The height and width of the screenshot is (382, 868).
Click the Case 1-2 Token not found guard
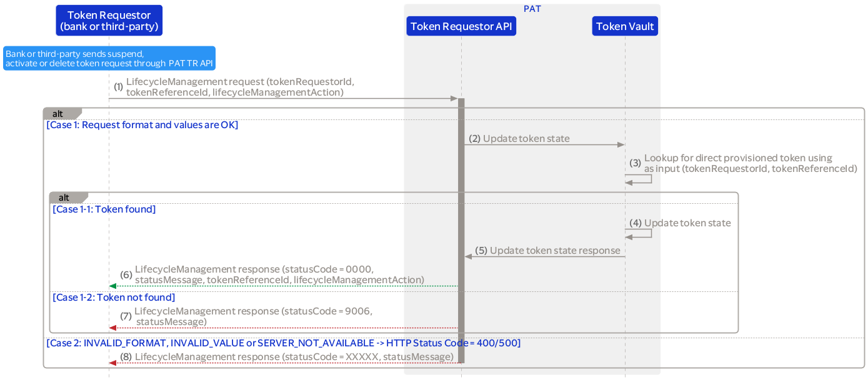(114, 298)
